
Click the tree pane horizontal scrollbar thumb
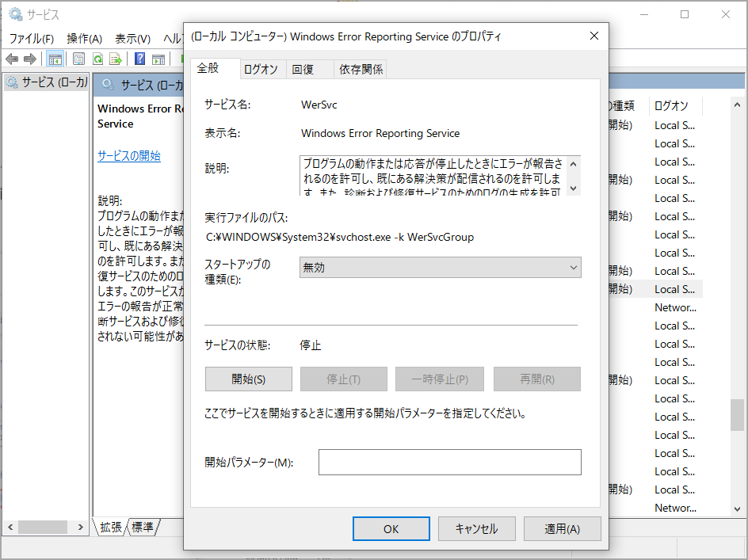[x=43, y=527]
